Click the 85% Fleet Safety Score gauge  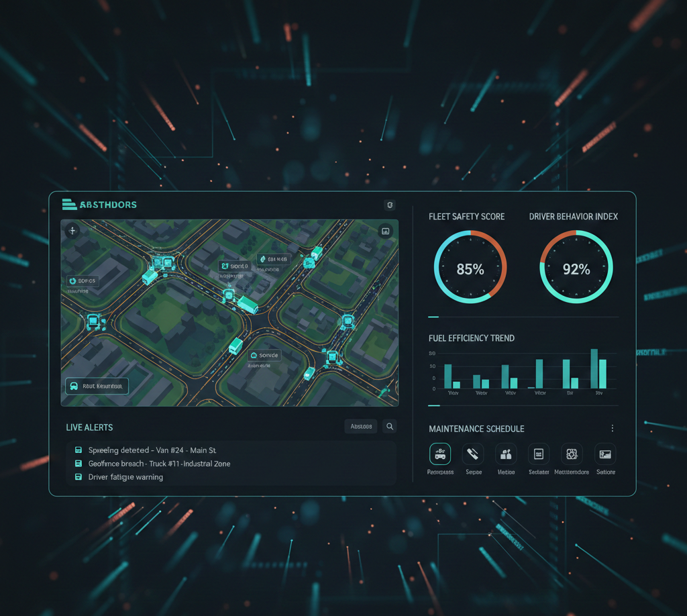click(470, 267)
